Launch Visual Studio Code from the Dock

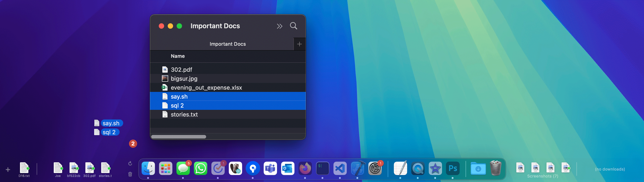coord(340,168)
